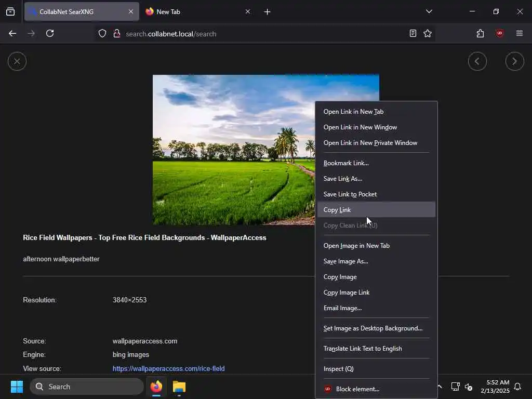
Task: Click the address bar URL
Action: tap(170, 34)
